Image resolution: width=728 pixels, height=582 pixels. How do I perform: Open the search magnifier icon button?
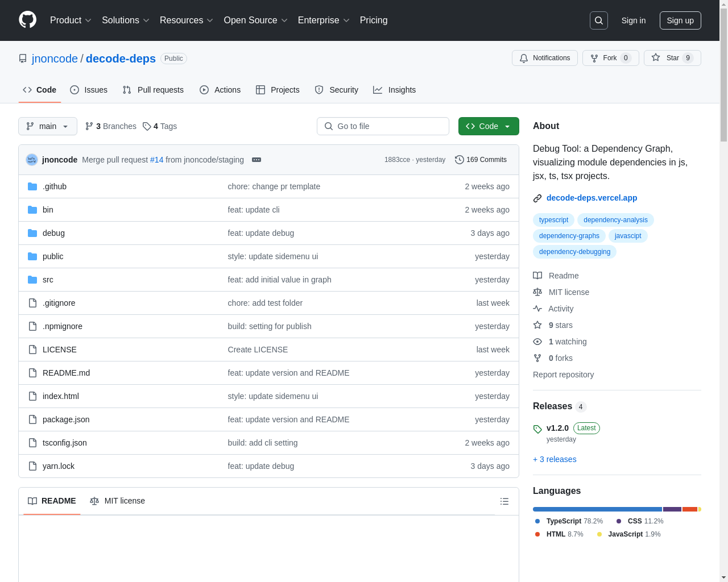[599, 20]
